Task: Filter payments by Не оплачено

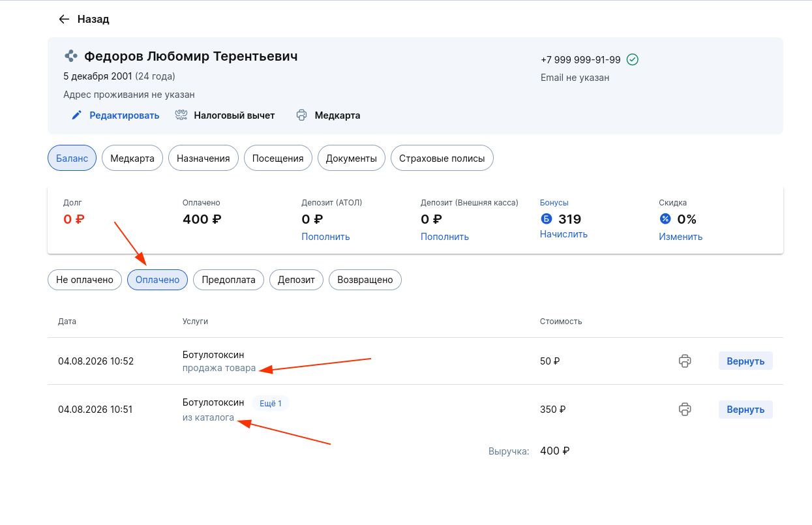Action: coord(85,280)
